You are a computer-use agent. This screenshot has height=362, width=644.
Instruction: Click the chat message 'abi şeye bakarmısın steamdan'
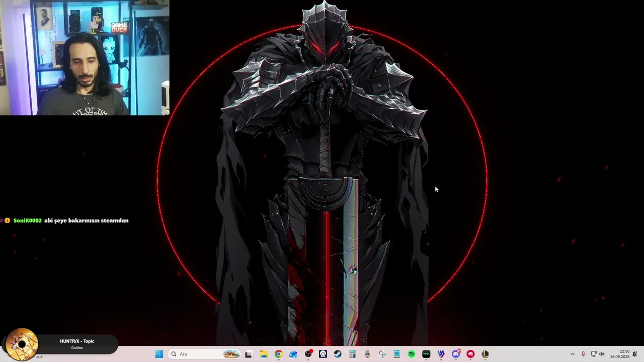pos(87,221)
